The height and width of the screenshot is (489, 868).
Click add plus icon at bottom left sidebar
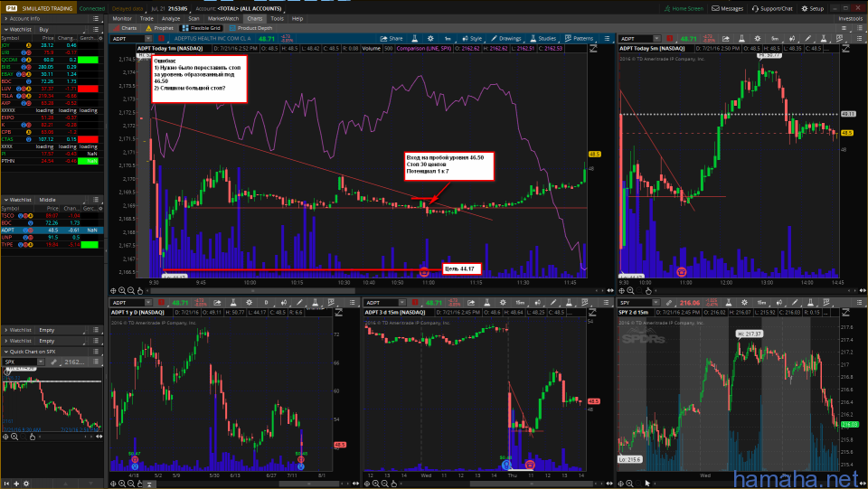pyautogui.click(x=16, y=484)
